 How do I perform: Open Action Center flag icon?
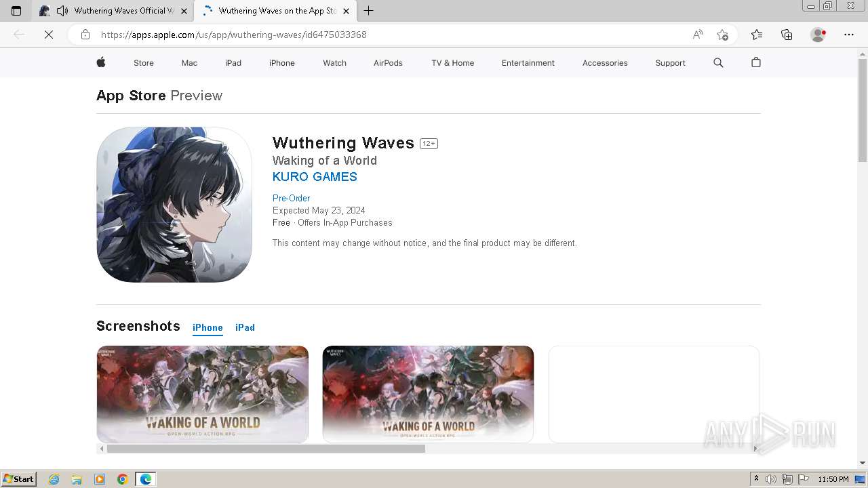coord(804,479)
